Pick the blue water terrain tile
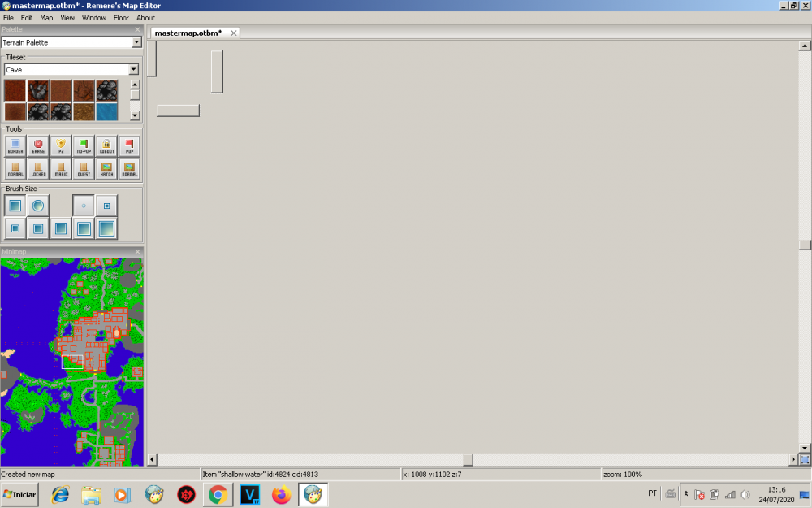 tap(106, 111)
